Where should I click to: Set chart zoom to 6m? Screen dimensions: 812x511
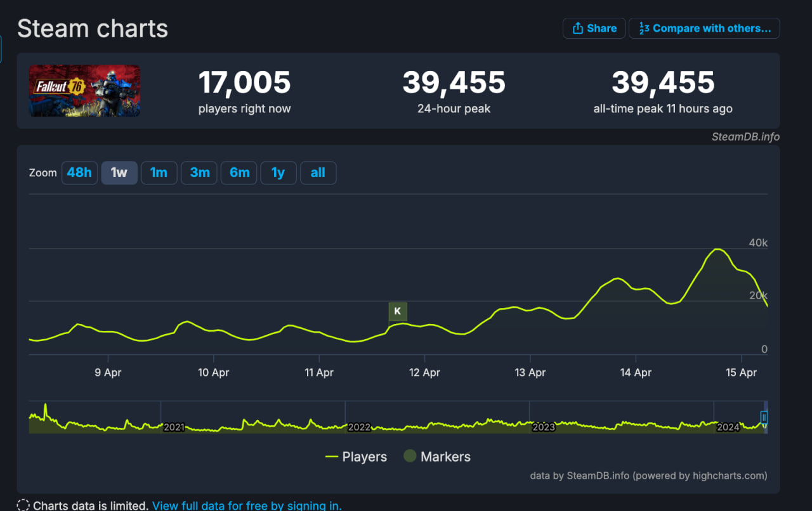[239, 172]
